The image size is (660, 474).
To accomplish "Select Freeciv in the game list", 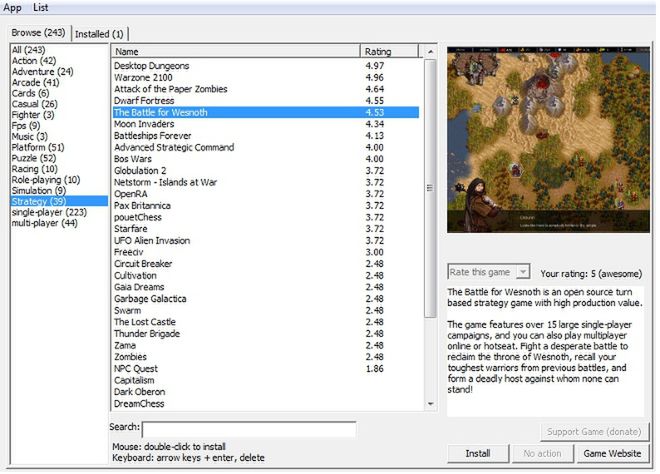I will click(x=266, y=253).
